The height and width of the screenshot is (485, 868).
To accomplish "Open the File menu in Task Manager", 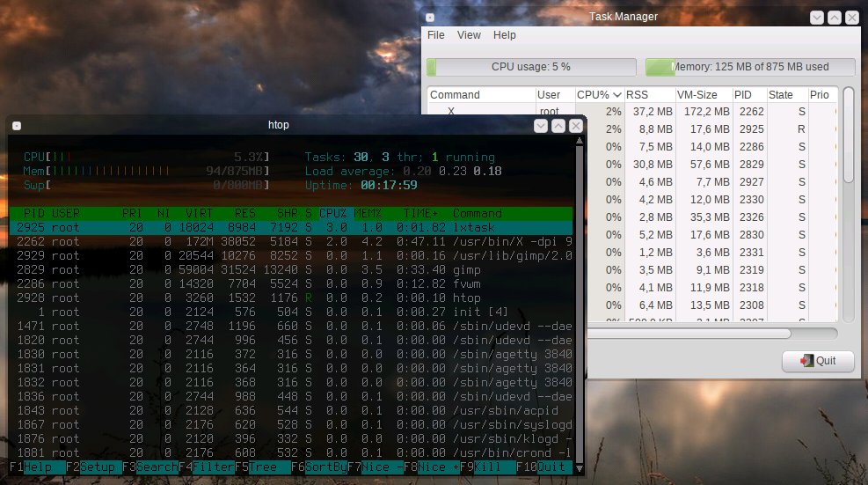I will [435, 35].
